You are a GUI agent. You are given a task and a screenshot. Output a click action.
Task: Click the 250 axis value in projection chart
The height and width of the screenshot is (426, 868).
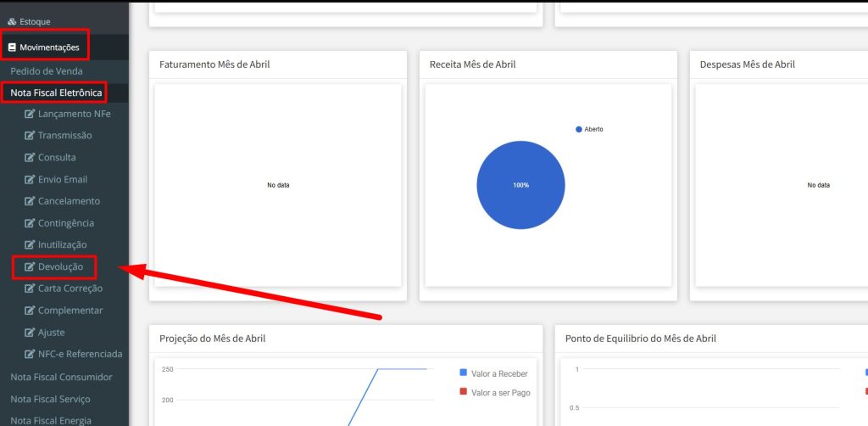[167, 369]
